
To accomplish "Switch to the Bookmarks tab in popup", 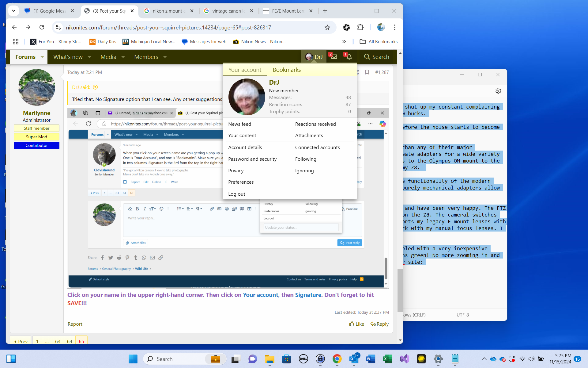I will [x=287, y=70].
